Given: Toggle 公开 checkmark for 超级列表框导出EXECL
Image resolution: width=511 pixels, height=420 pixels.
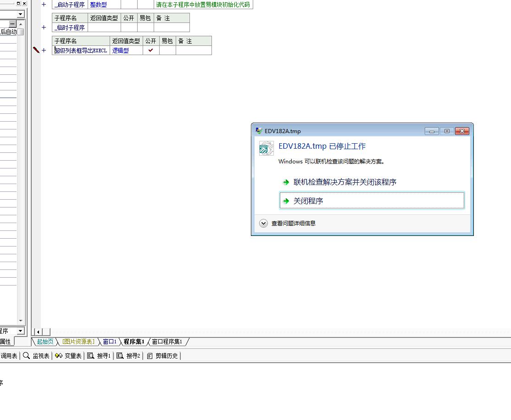Looking at the screenshot, I should [150, 50].
